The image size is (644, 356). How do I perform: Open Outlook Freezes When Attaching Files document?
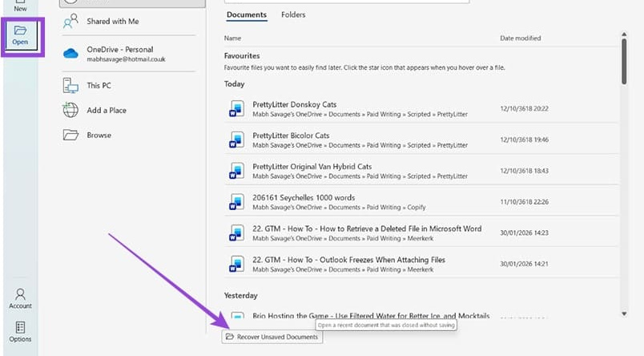pyautogui.click(x=421, y=264)
